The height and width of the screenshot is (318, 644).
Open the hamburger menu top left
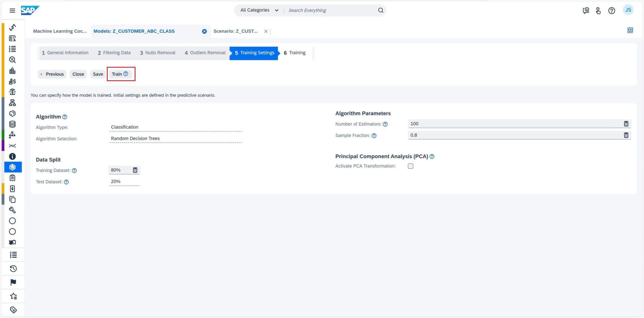tap(13, 10)
